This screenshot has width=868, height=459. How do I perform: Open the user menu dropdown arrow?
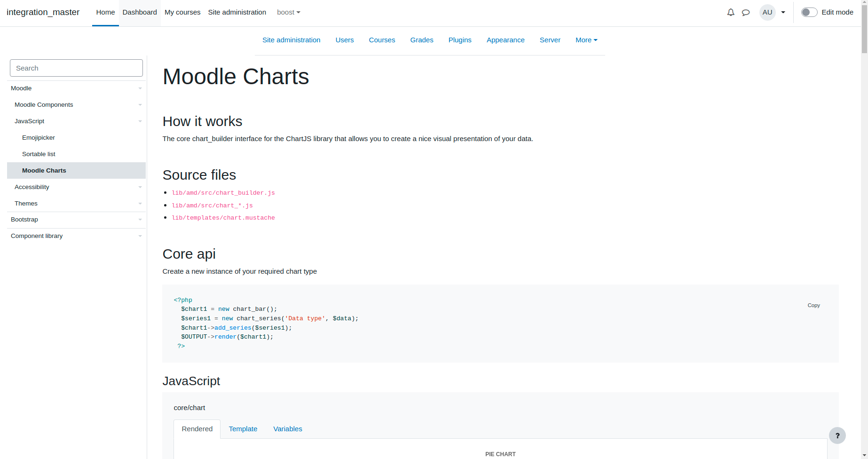[x=783, y=12]
